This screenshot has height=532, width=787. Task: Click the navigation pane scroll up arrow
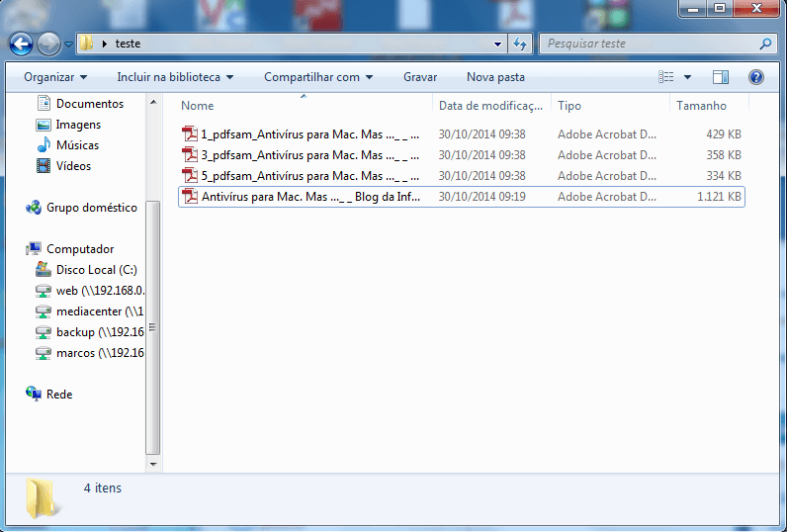153,102
